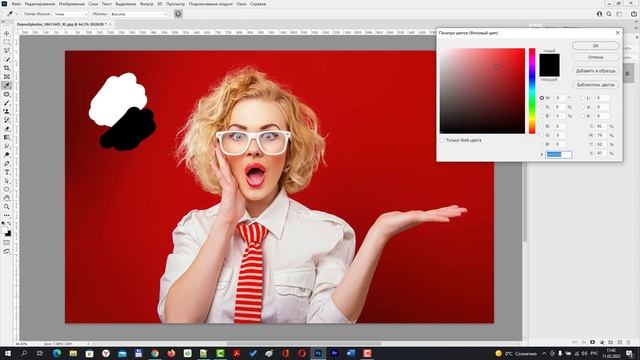
Task: Select the Rectangular Marquee tool
Action: [x=7, y=42]
